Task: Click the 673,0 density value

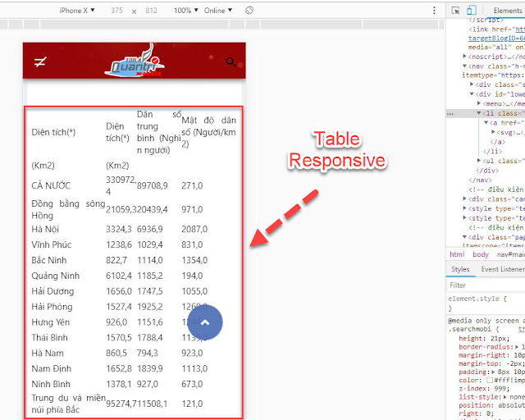Action: [x=192, y=384]
